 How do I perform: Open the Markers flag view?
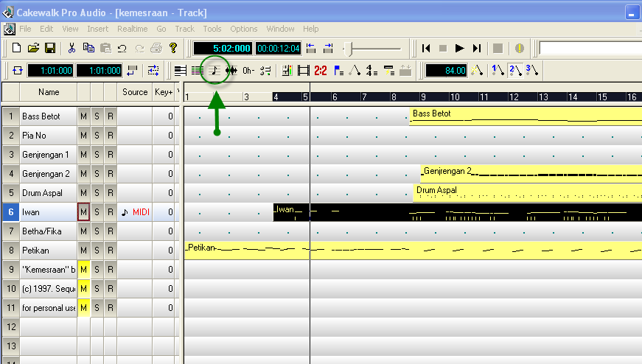[338, 71]
